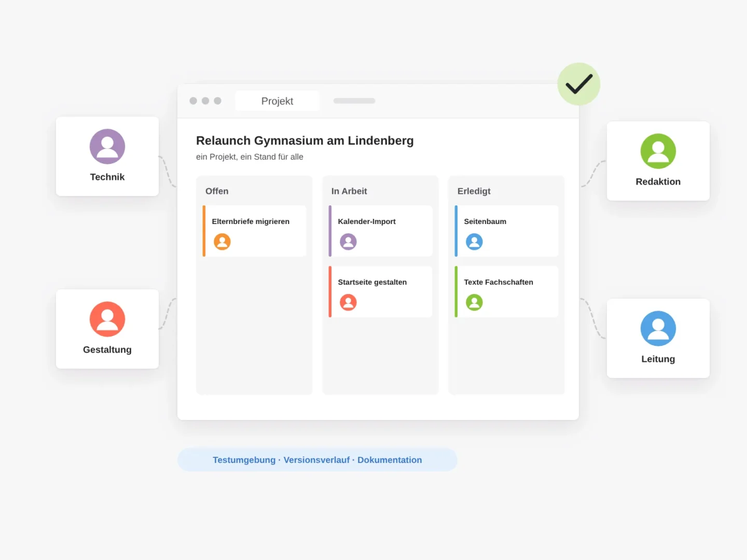Screen dimensions: 747x560
Task: Click the orange avatar on Elternbriefe migrieren card
Action: [222, 242]
